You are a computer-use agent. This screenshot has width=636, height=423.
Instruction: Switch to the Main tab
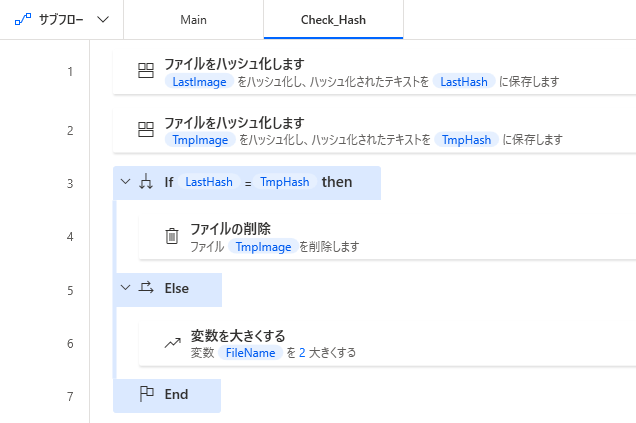(194, 20)
